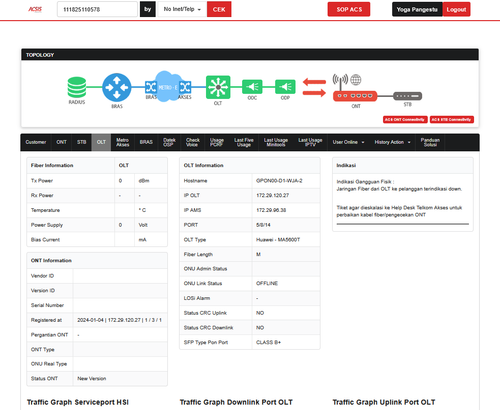
Task: Click the Logout button
Action: (x=456, y=9)
